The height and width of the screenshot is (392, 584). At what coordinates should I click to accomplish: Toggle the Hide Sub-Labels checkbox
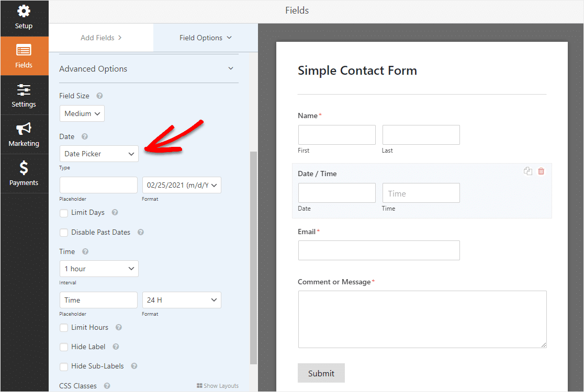[x=64, y=367]
